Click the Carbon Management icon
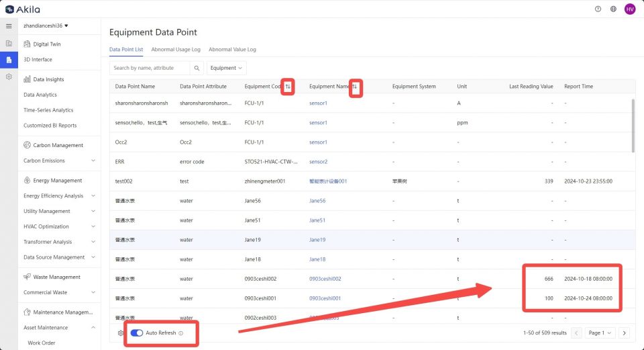This screenshot has width=644, height=350. 27,145
